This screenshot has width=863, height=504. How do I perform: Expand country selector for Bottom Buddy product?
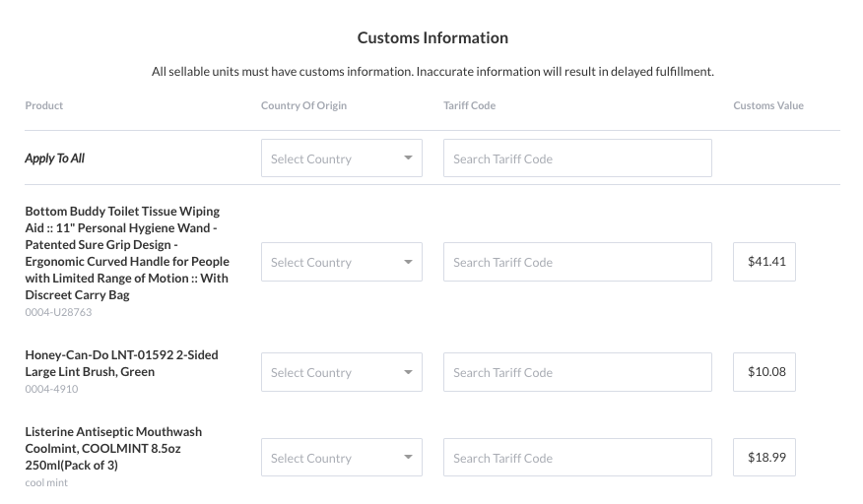[x=341, y=263]
